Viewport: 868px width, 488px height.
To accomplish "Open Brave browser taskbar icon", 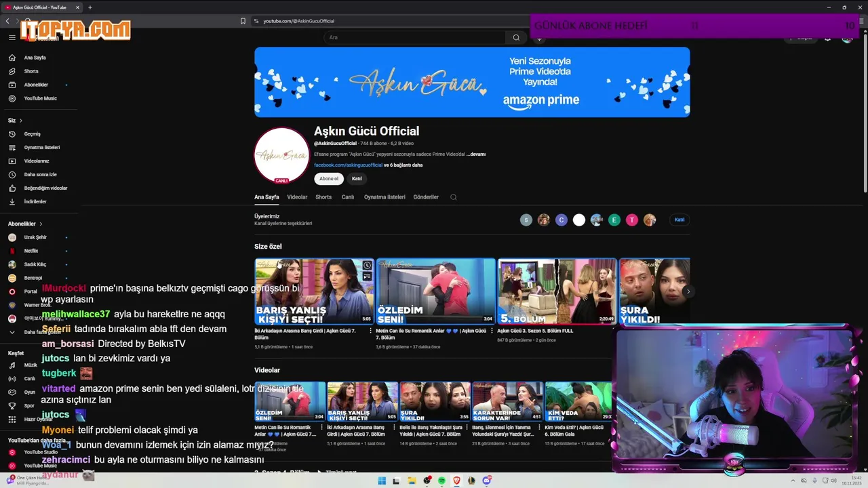I will click(456, 481).
